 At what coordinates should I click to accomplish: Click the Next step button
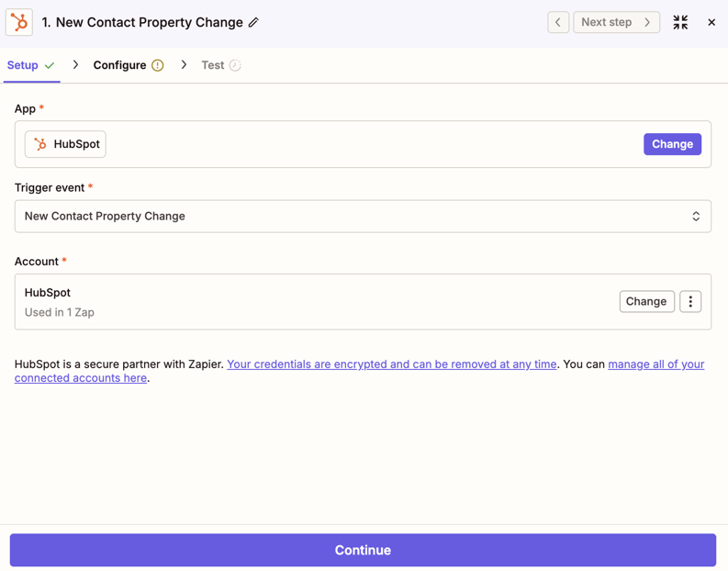click(x=616, y=22)
